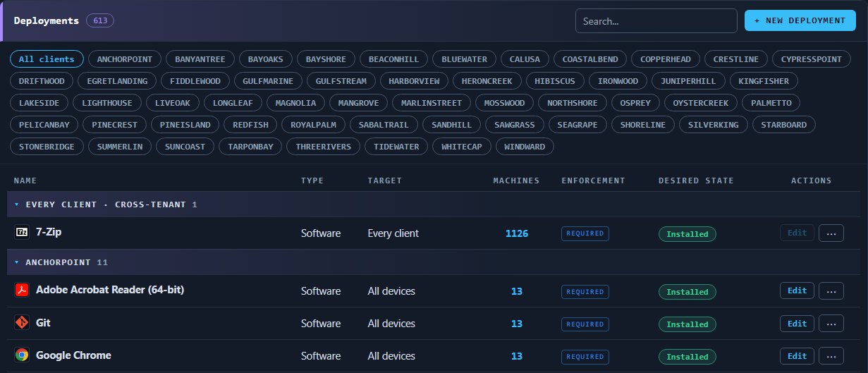
Task: Filter by STARBOARD client
Action: click(x=783, y=125)
